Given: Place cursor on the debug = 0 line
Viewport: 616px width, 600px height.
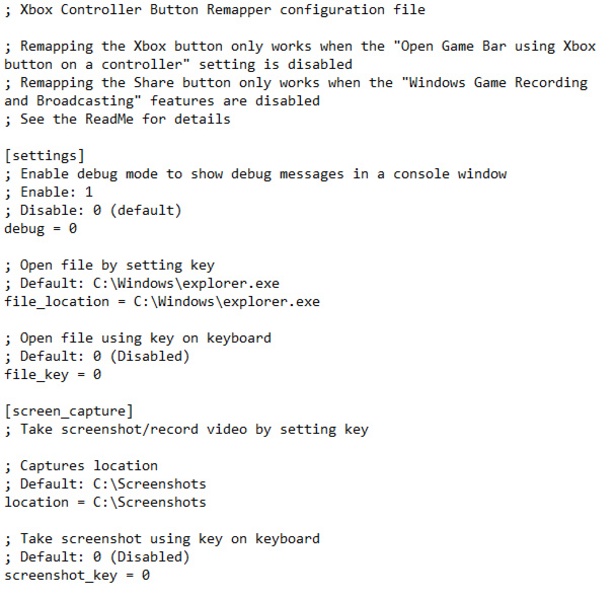Looking at the screenshot, I should coord(40,228).
